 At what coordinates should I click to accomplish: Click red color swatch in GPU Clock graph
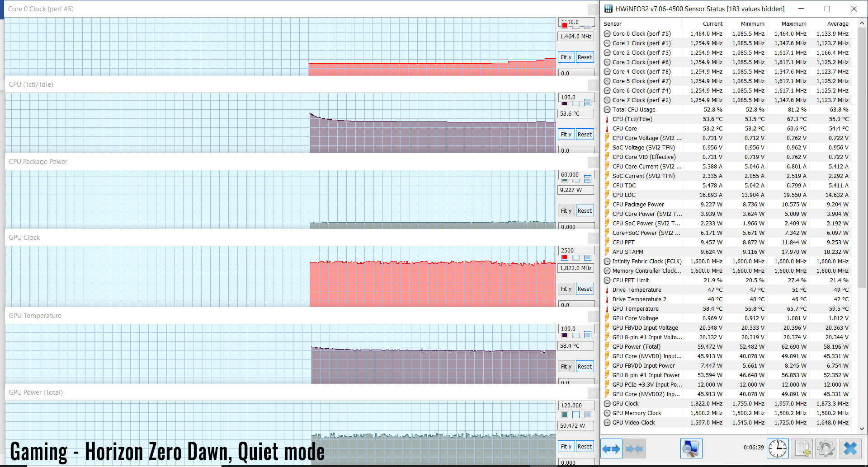point(565,257)
